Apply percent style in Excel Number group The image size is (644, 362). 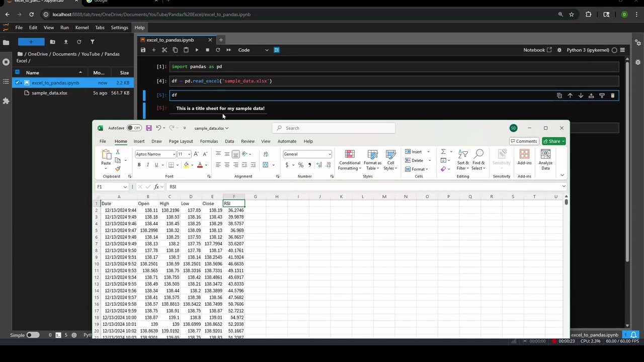(x=300, y=165)
